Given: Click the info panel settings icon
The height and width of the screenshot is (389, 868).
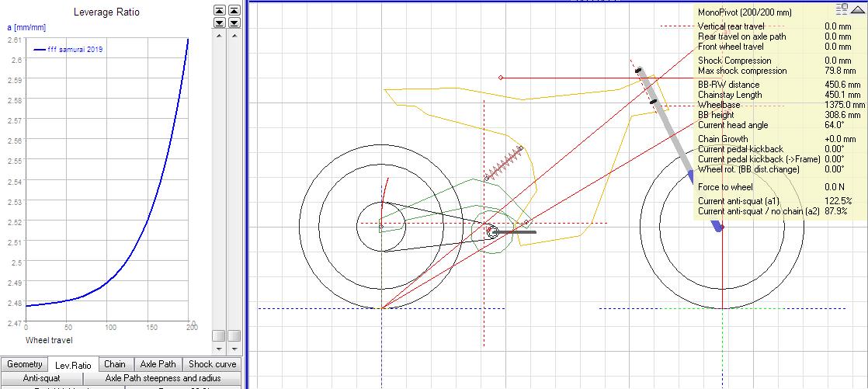Looking at the screenshot, I should click(842, 9).
